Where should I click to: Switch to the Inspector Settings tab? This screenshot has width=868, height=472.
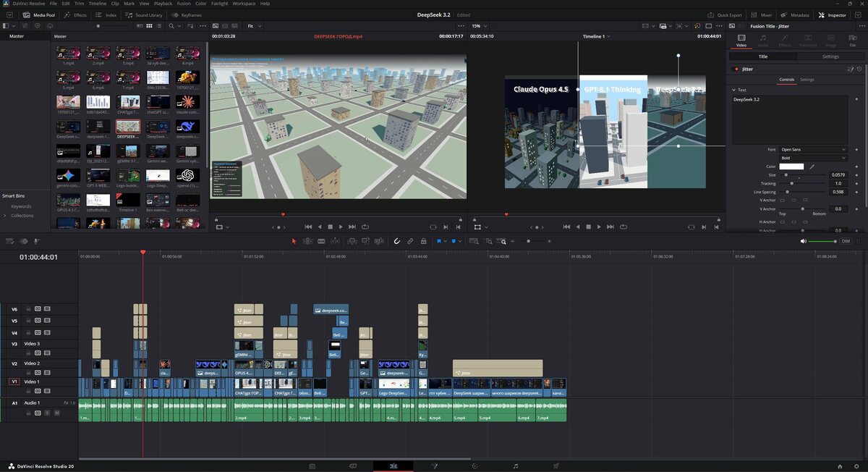[830, 56]
